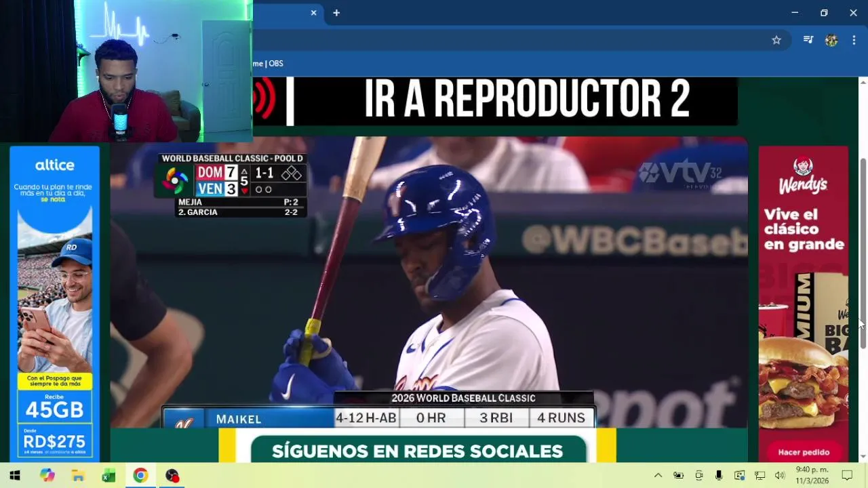Click the Meet Now tray icon
Image resolution: width=868 pixels, height=488 pixels.
tap(699, 475)
